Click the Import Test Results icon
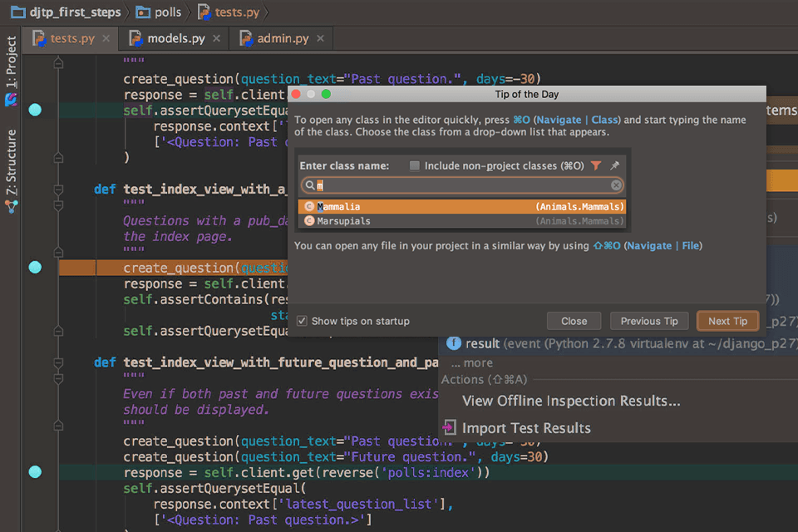 point(449,427)
